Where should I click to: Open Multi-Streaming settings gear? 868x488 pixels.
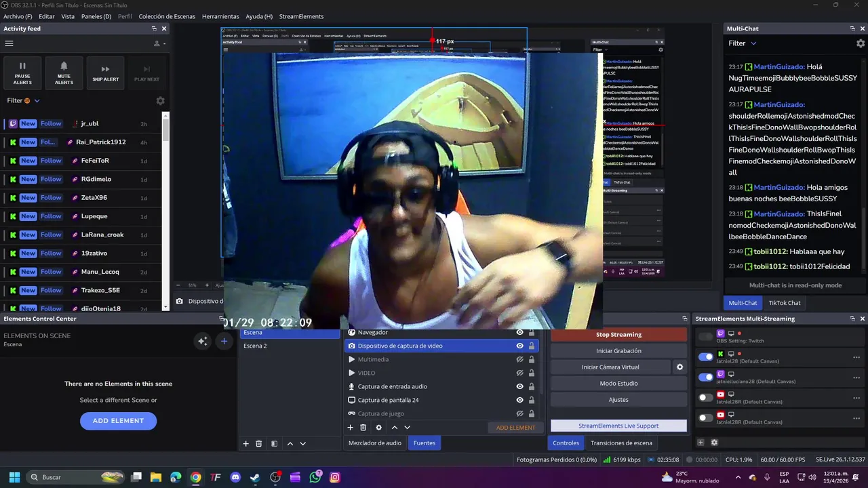tap(714, 443)
